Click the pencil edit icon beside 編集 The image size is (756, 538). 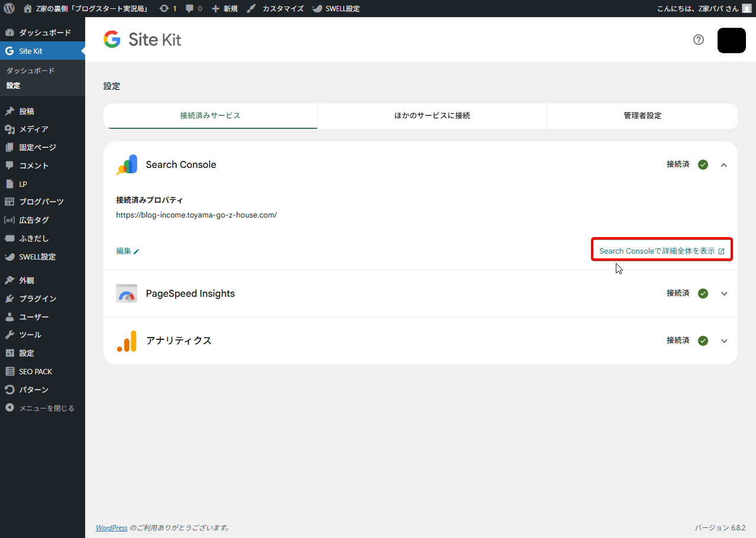click(137, 251)
